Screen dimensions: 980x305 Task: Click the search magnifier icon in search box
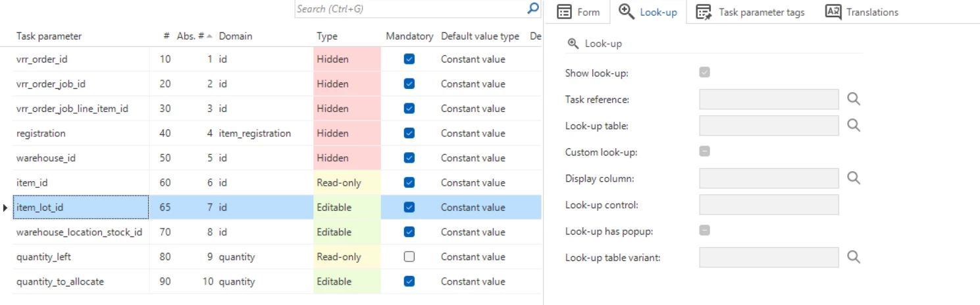[x=533, y=9]
